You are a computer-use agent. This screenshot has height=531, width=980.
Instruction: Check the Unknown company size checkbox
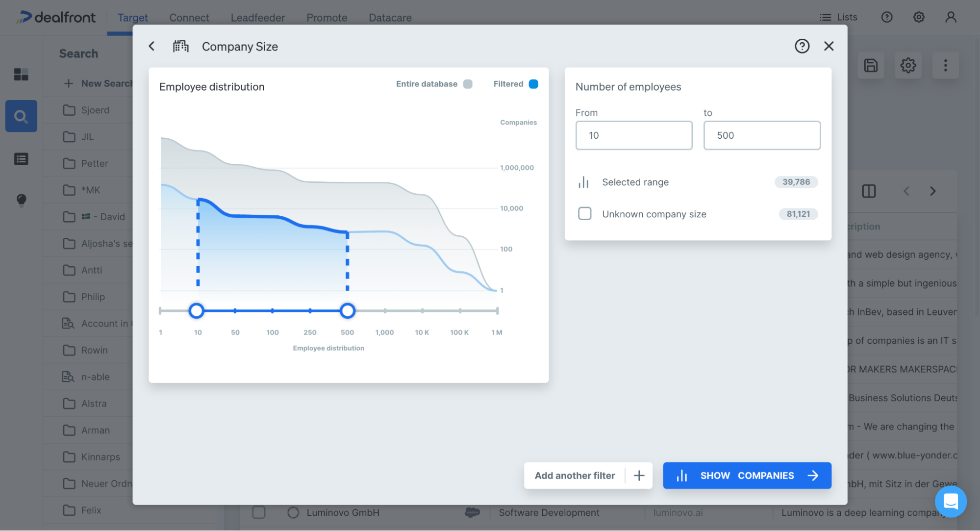[x=584, y=214]
